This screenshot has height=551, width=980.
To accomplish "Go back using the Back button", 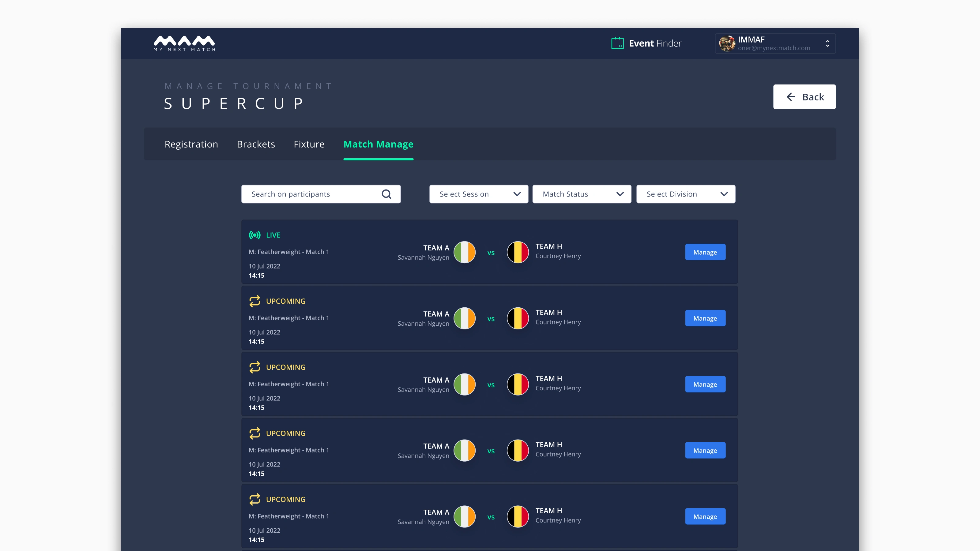I will (x=804, y=97).
